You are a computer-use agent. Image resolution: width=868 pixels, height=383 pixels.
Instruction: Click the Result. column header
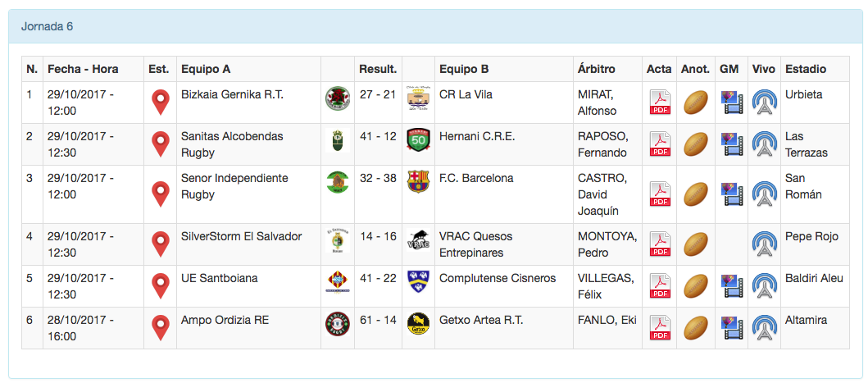click(x=378, y=69)
